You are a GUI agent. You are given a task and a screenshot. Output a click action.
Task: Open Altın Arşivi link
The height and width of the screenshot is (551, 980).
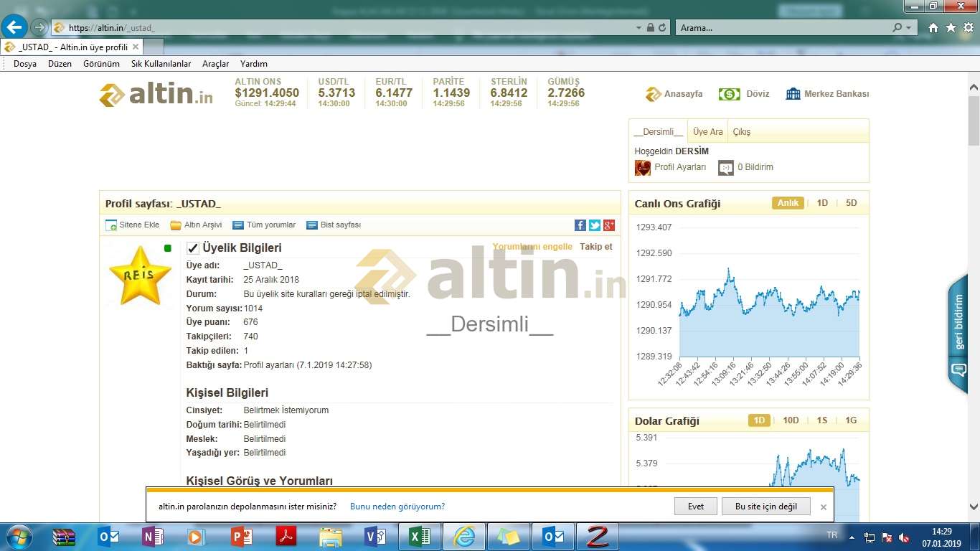click(x=196, y=225)
